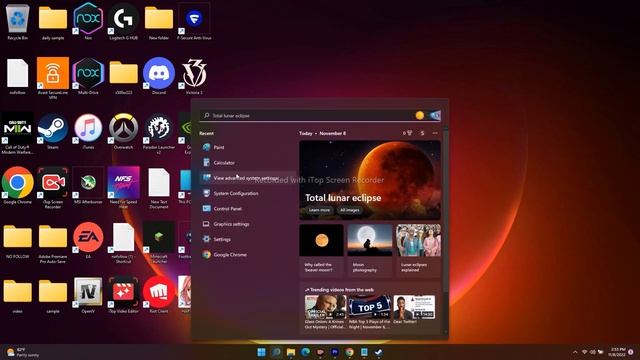The height and width of the screenshot is (360, 640).
Task: Open the beaver moon card
Action: (x=321, y=250)
